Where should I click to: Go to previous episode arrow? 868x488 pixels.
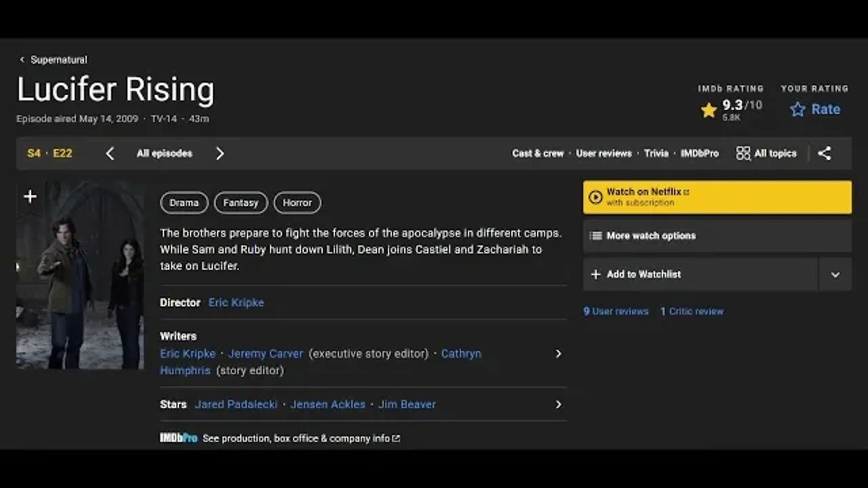coord(110,153)
